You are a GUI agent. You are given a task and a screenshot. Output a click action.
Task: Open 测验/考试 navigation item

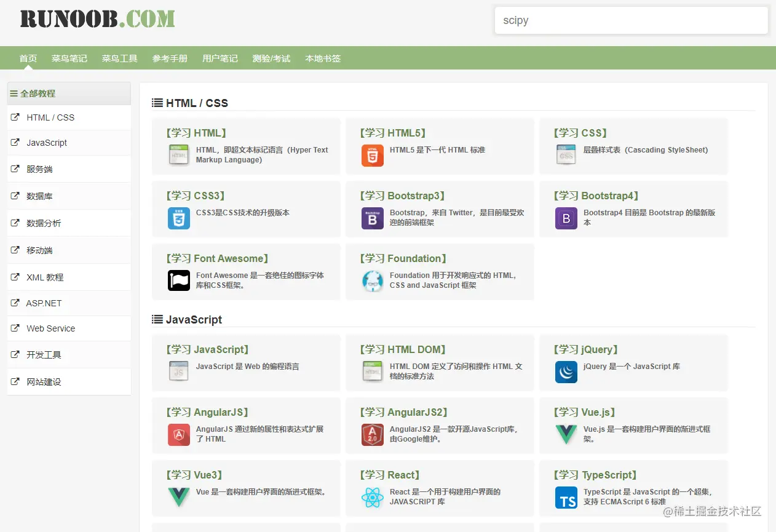271,58
